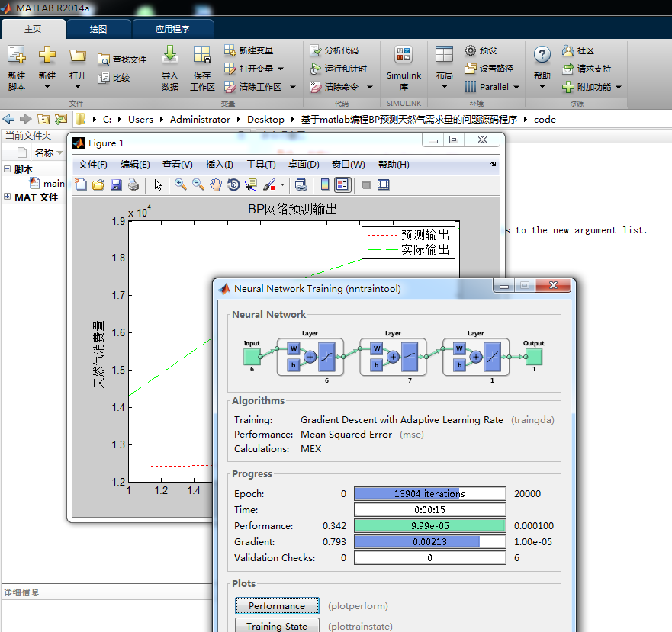Click Compare (比较) in ribbon
This screenshot has height=632, width=672.
(114, 78)
